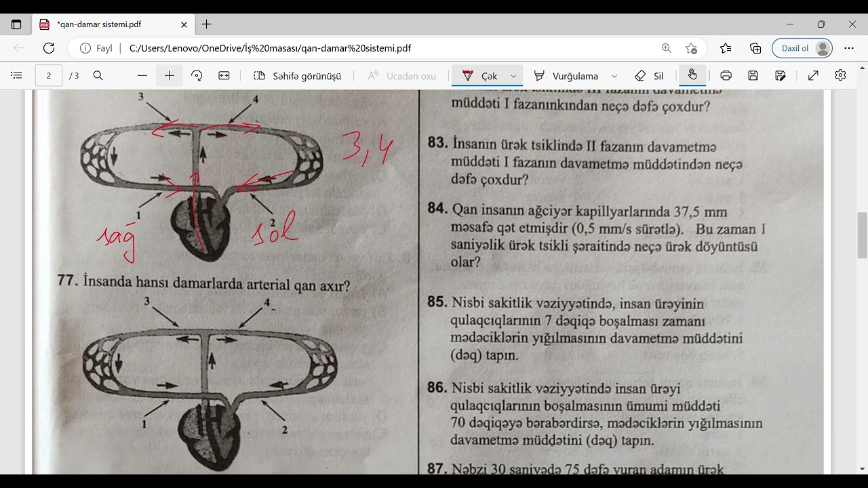Click the vertical scrollbar thumb
Viewport: 868px width, 488px height.
863,235
